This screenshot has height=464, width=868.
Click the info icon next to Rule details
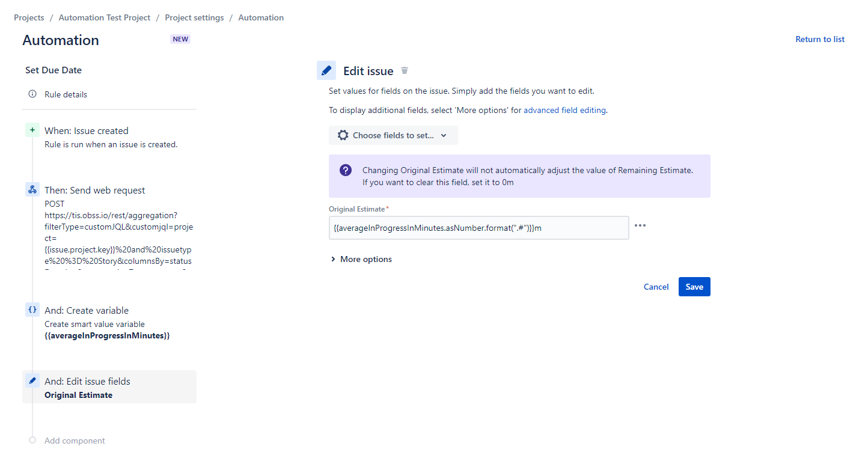pos(32,94)
